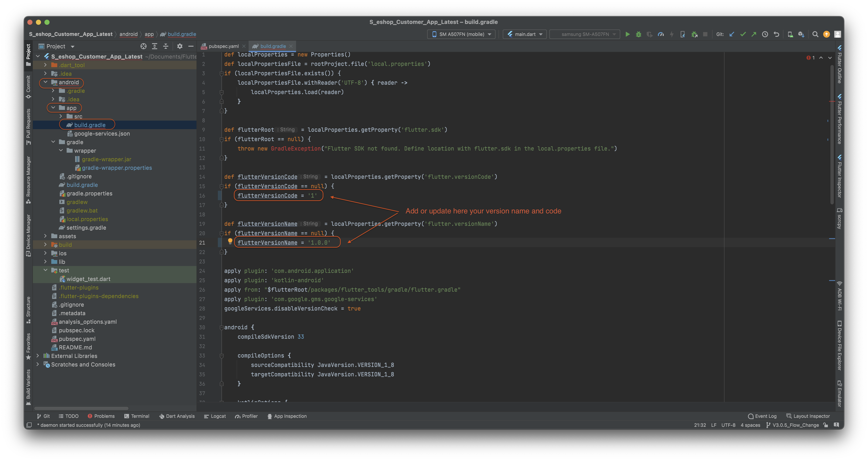Open the SM A507FN device dropdown

[461, 34]
